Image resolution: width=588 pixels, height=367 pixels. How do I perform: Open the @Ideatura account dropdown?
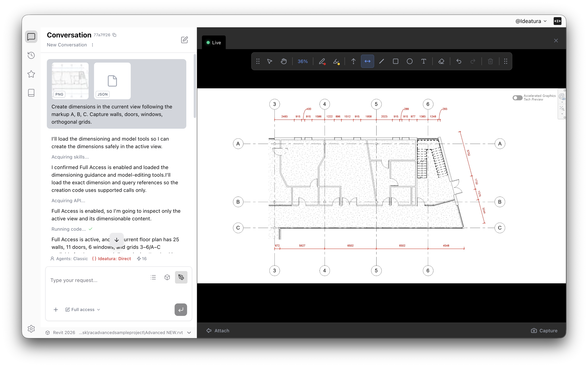[x=531, y=21]
